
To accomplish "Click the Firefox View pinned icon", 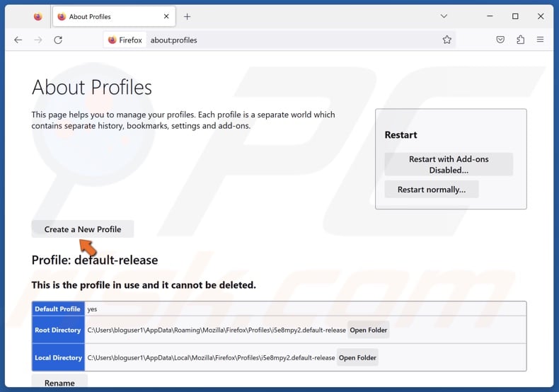I will [x=38, y=16].
